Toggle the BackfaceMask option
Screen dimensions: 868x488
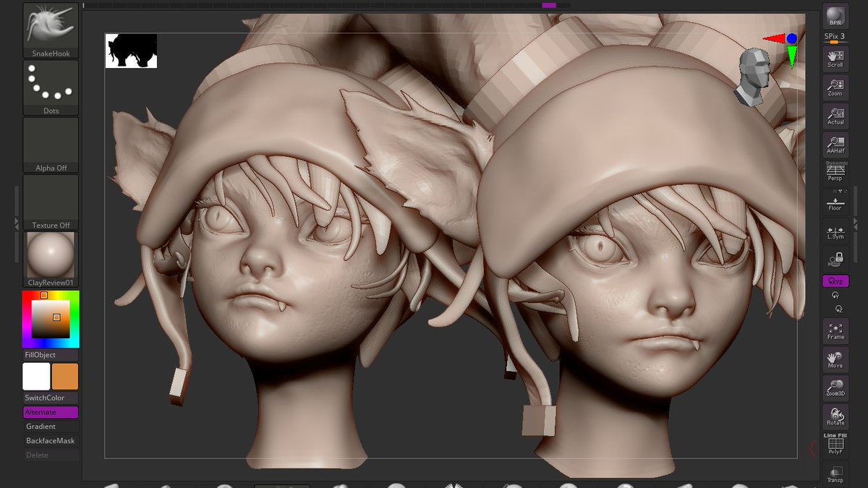(x=51, y=441)
